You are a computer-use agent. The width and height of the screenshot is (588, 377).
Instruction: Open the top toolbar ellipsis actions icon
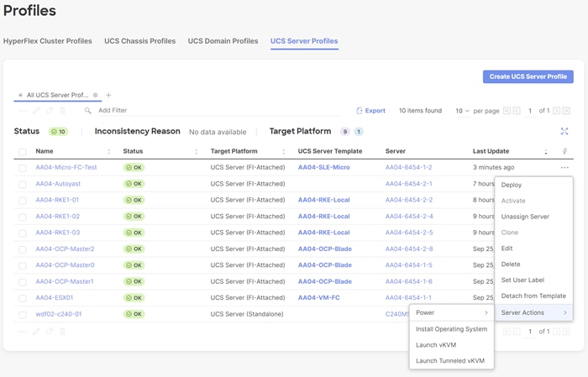click(x=23, y=111)
